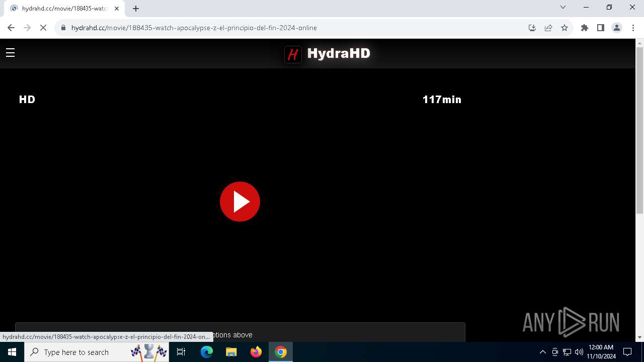Close the hydrahd.cc tab

117,9
